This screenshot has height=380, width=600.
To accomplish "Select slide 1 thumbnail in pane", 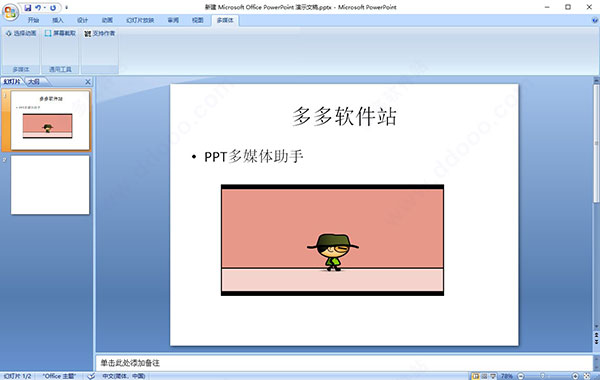I will point(50,120).
